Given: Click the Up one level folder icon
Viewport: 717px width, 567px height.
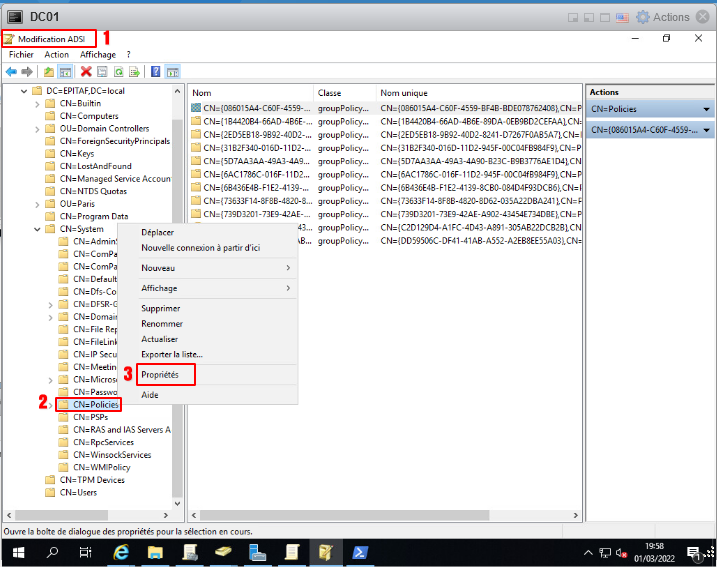Looking at the screenshot, I should 49,72.
